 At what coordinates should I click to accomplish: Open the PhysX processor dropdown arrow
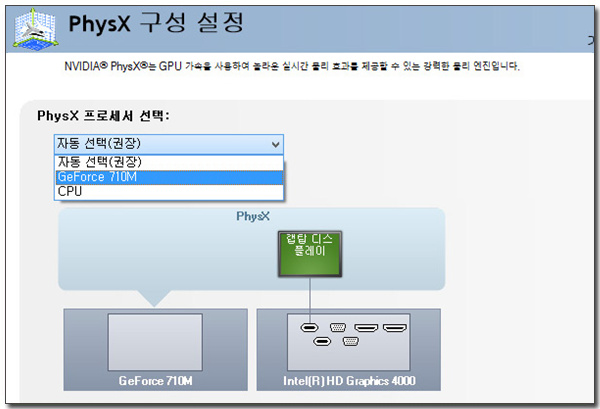click(x=275, y=145)
